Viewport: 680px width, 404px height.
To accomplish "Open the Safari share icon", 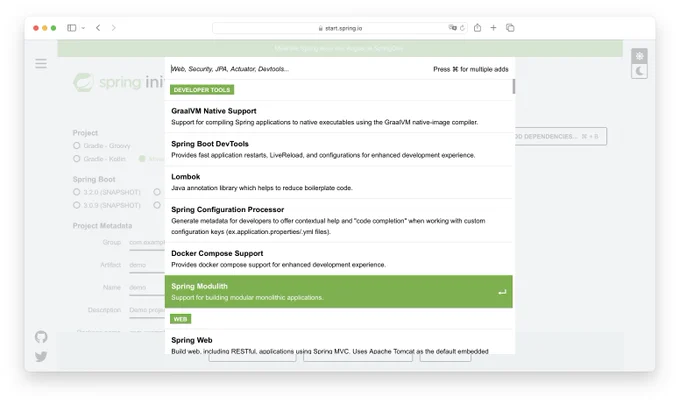I will pos(477,28).
